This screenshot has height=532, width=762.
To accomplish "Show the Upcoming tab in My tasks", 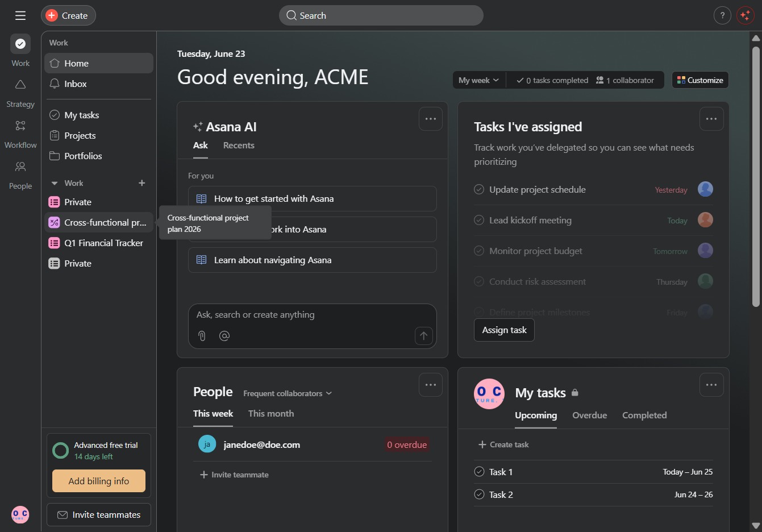I will click(536, 415).
